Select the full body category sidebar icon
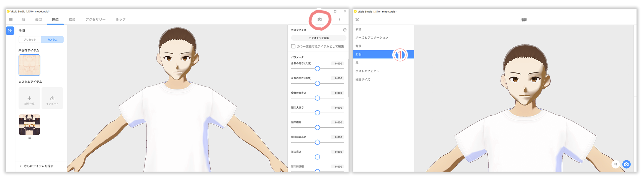The image size is (644, 180). [10, 31]
